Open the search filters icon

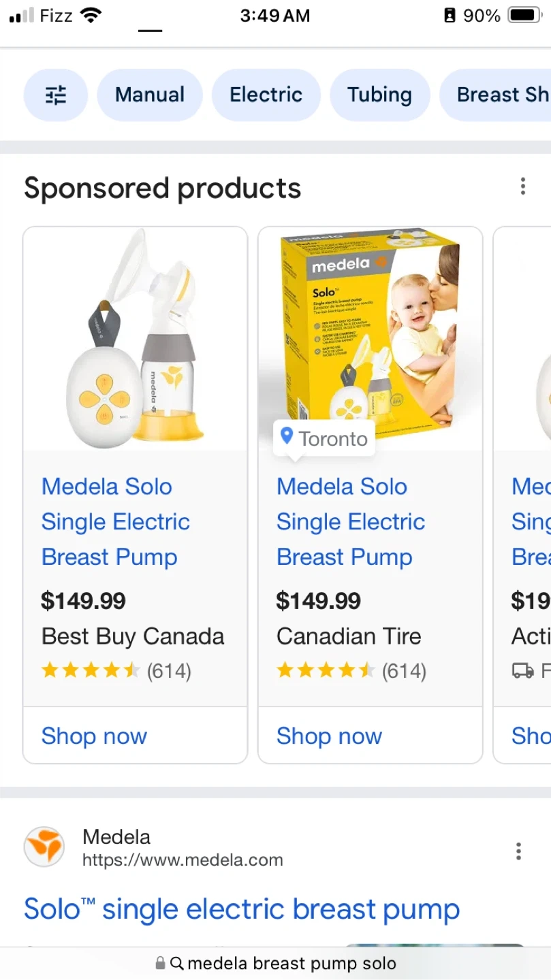coord(56,95)
